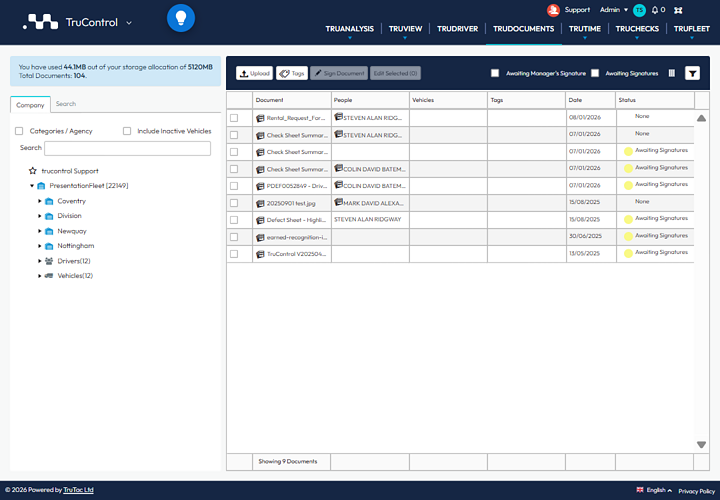Click the English flag icon
The height and width of the screenshot is (500, 720).
tap(640, 490)
